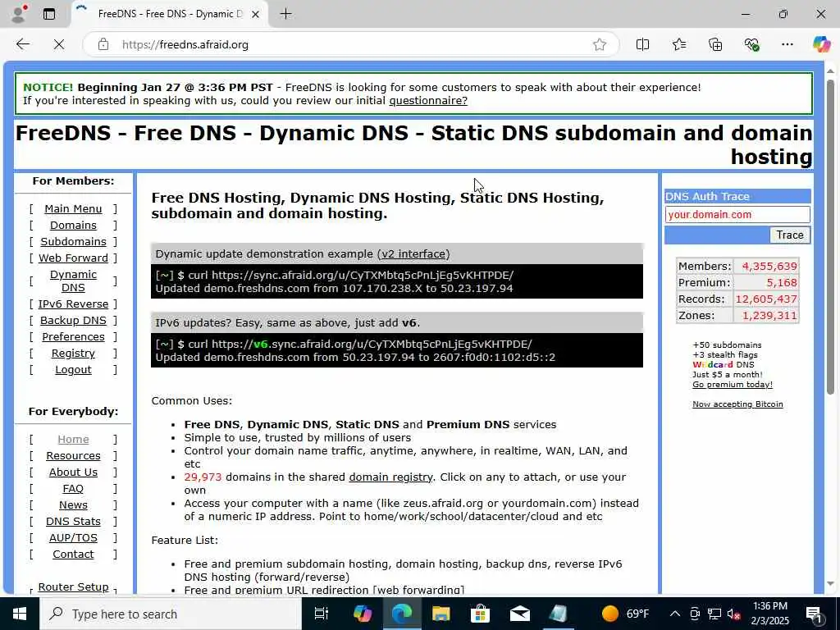The height and width of the screenshot is (630, 840).
Task: Open the member Registry link
Action: pos(73,354)
